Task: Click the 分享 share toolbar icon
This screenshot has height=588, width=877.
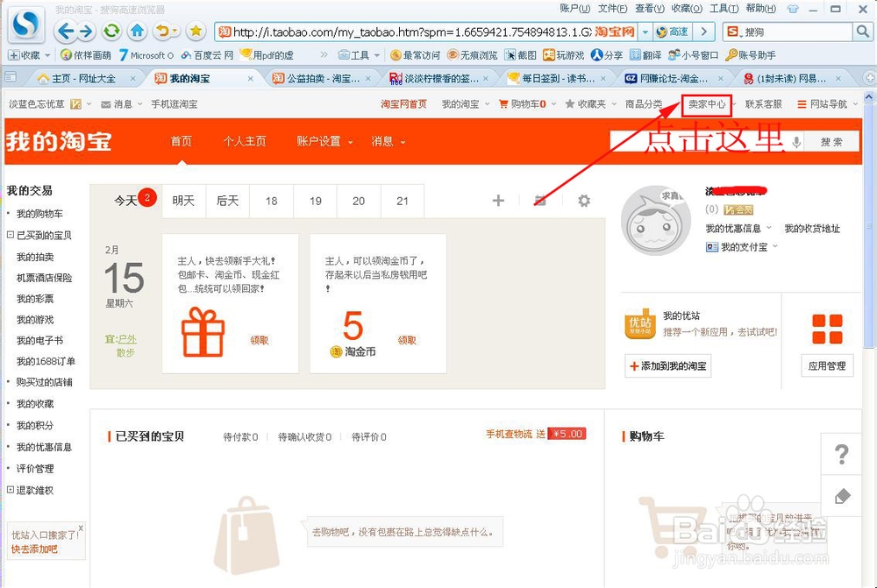Action: [x=607, y=55]
